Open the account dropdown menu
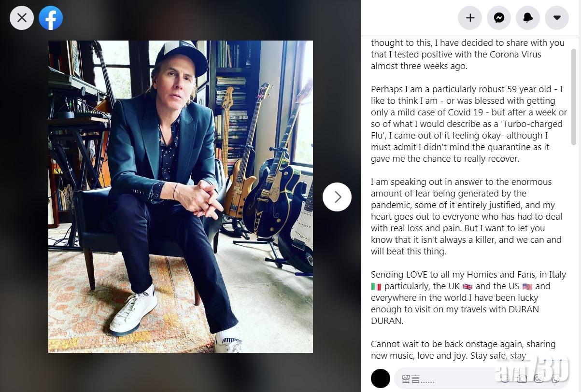Image resolution: width=581 pixels, height=392 pixels. pyautogui.click(x=557, y=18)
